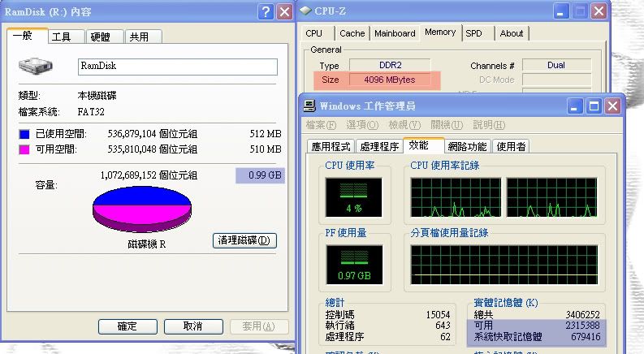Click the 679416 system cache value
The image size is (644, 354).
point(586,337)
